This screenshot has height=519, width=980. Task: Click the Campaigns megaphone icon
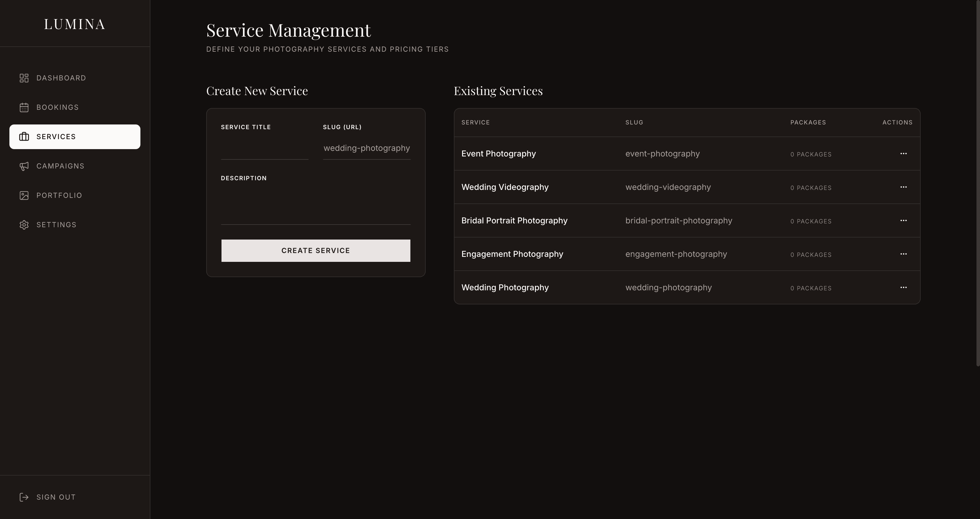tap(24, 166)
